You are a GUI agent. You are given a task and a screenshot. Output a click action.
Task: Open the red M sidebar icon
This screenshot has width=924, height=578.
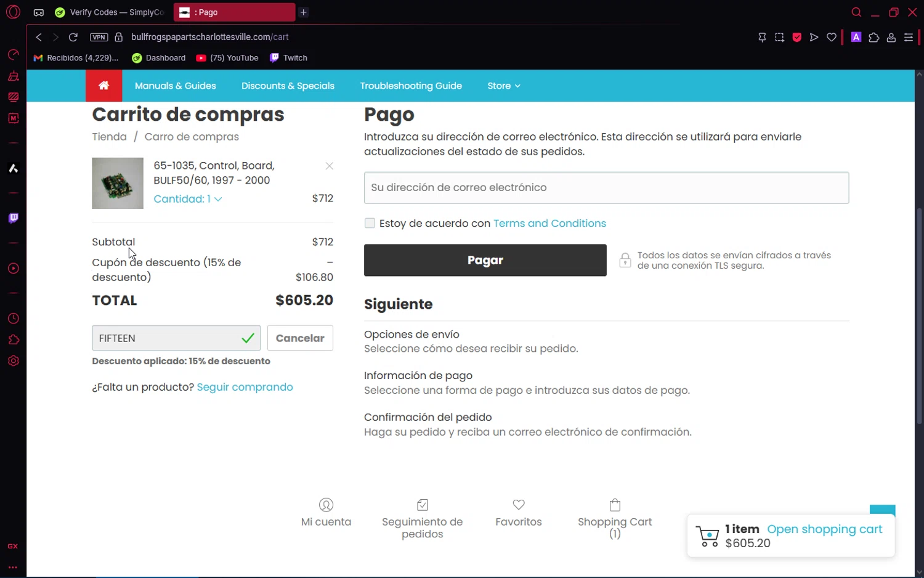coord(13,118)
